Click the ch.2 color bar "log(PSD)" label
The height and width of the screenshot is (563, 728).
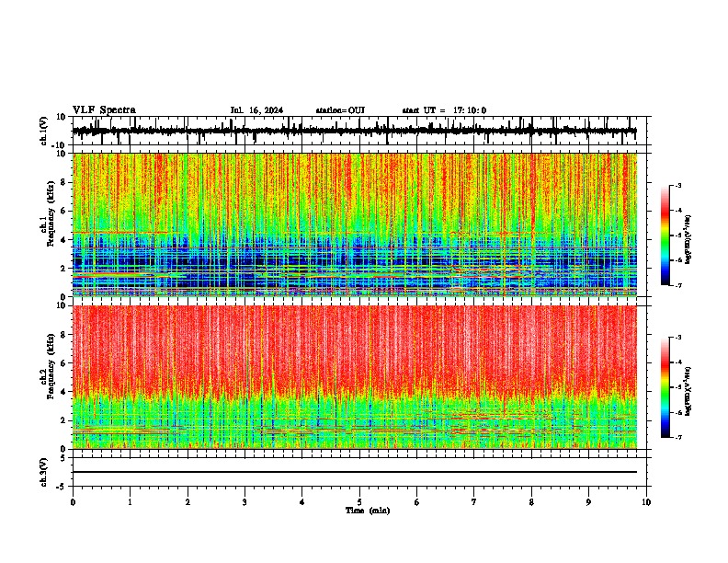688,392
